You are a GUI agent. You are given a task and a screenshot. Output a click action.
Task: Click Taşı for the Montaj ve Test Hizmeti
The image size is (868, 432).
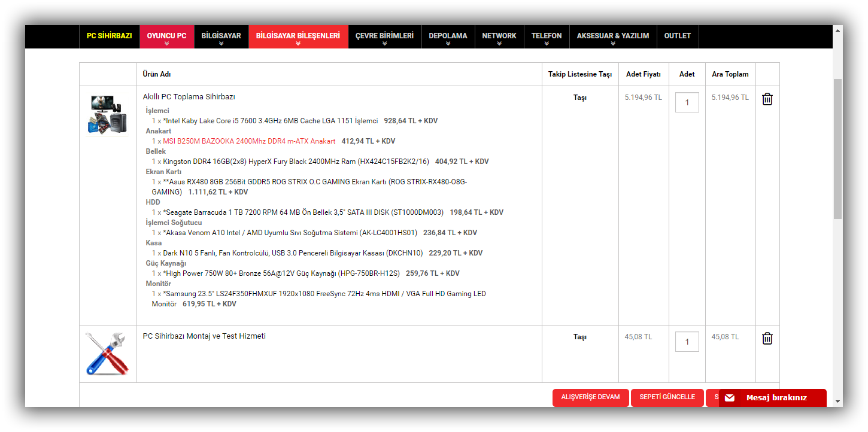(x=580, y=337)
